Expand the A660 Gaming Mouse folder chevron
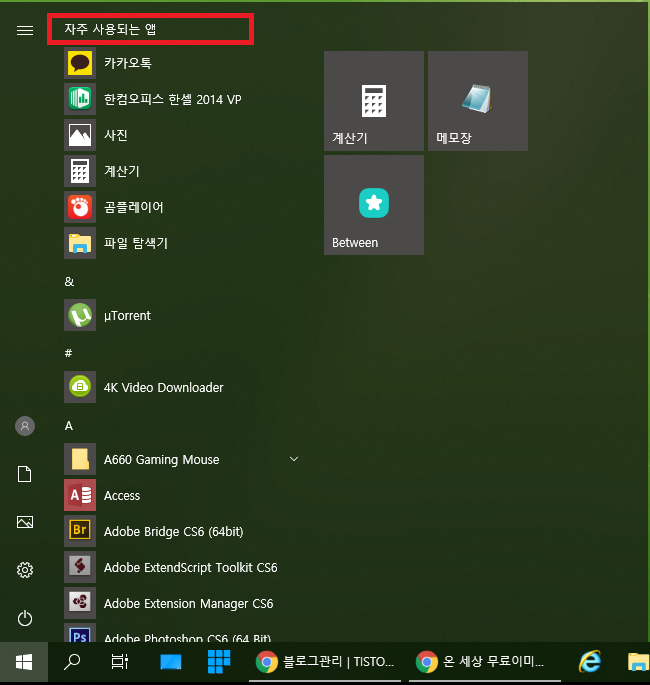This screenshot has width=650, height=685. (x=294, y=459)
